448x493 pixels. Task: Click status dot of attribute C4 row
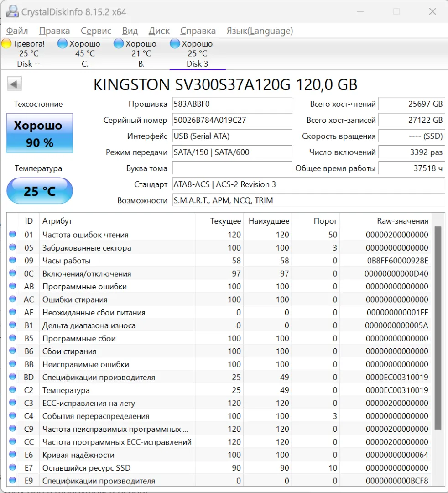click(13, 415)
